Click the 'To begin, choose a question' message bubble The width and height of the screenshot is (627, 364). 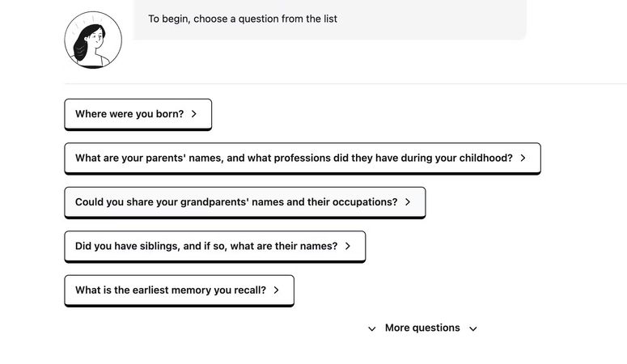click(x=329, y=19)
